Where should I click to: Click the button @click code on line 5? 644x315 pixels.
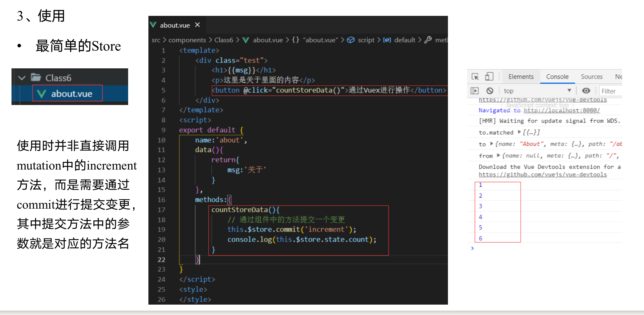pyautogui.click(x=329, y=90)
